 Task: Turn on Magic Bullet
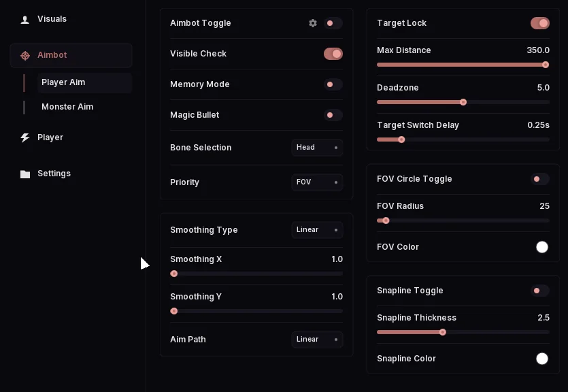[x=333, y=115]
